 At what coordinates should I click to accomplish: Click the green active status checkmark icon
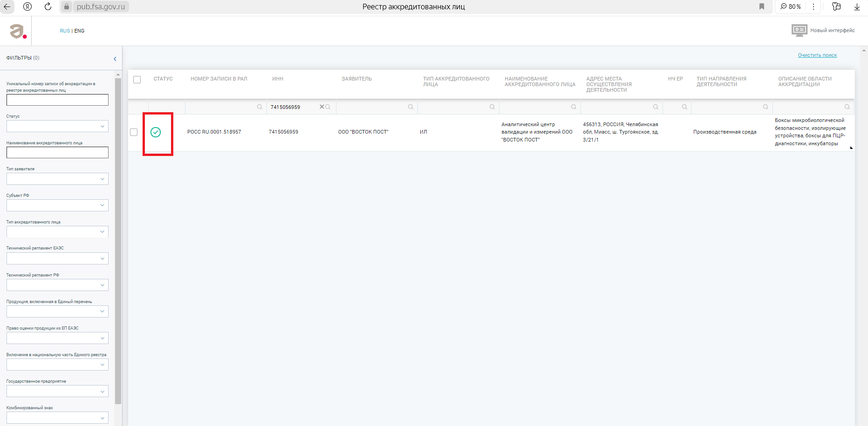[x=156, y=132]
